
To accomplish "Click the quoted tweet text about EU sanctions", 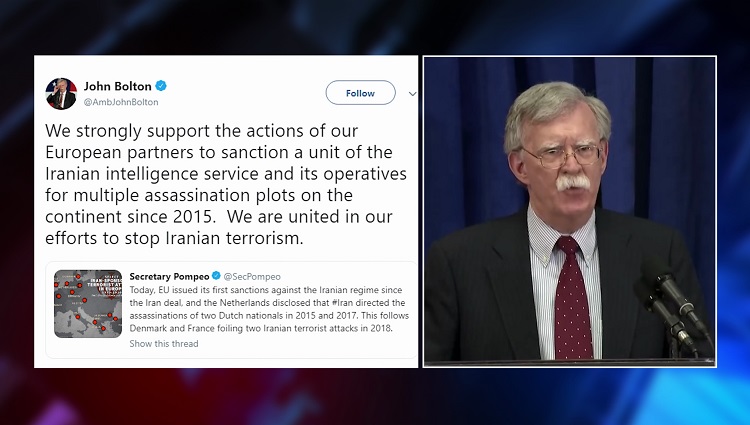I will coord(269,309).
